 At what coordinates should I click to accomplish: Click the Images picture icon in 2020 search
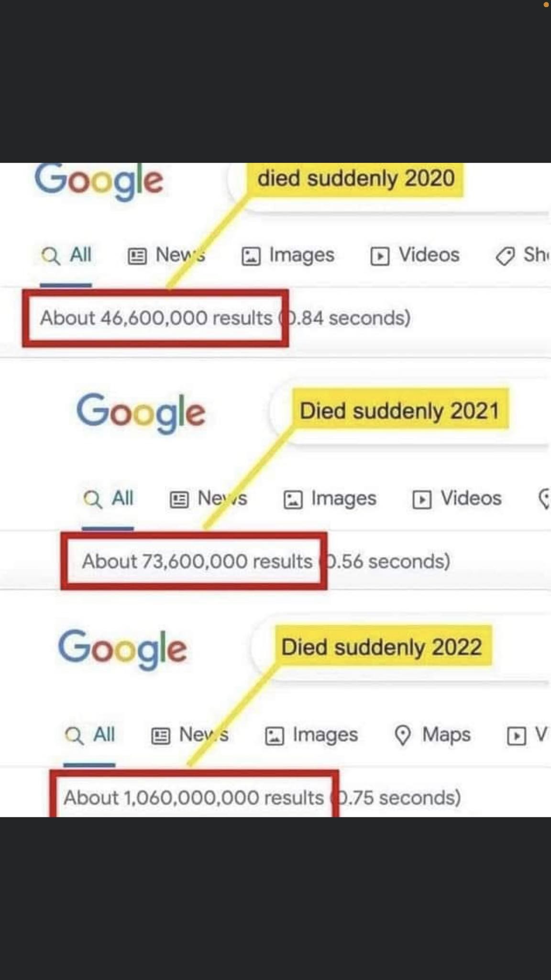point(251,256)
